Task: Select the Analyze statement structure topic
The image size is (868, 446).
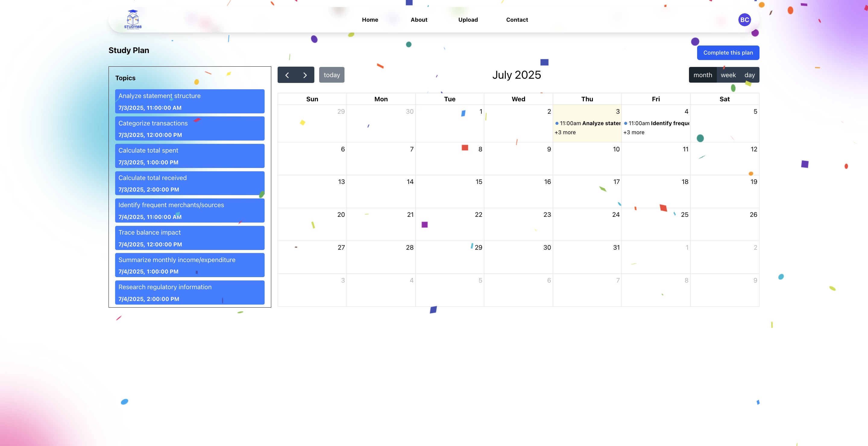Action: pos(190,101)
